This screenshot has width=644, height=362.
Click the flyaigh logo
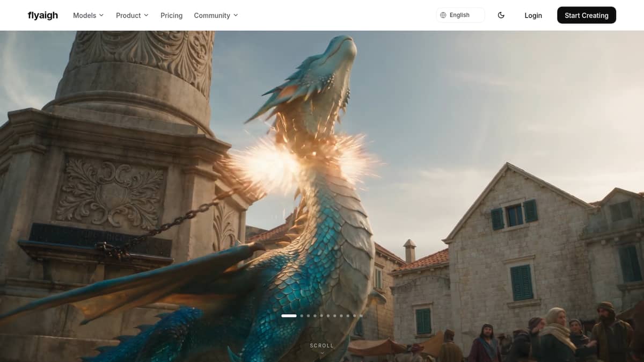pos(43,15)
